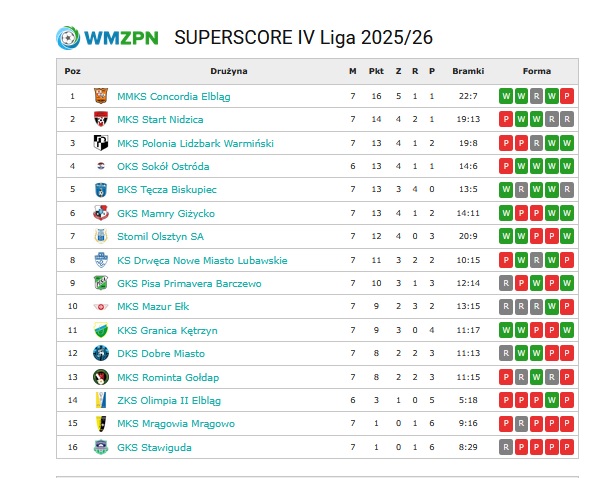
Task: Open the MKS Mazur Ełk team link
Action: click(x=153, y=306)
